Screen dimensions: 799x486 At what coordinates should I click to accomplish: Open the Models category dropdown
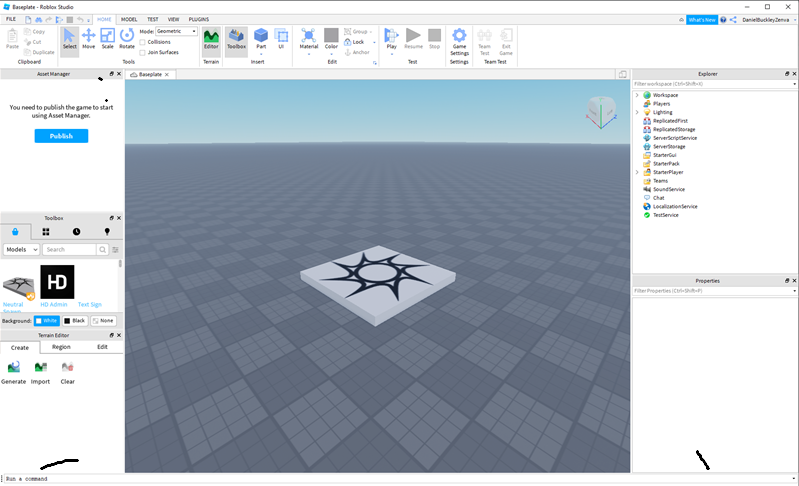coord(21,250)
